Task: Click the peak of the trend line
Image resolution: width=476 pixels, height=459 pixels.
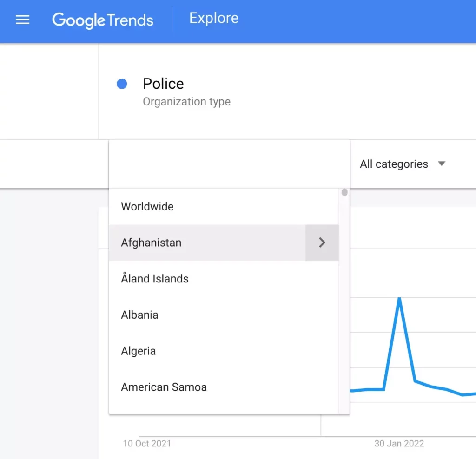Action: [x=399, y=299]
